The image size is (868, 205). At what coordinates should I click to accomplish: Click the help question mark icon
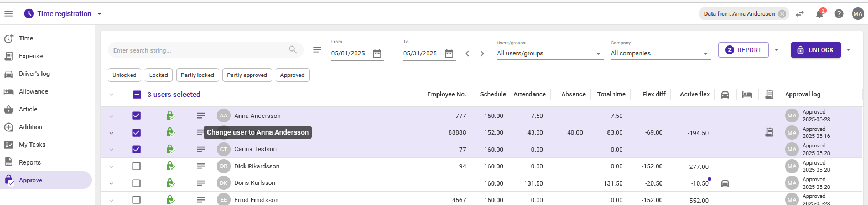pos(839,14)
